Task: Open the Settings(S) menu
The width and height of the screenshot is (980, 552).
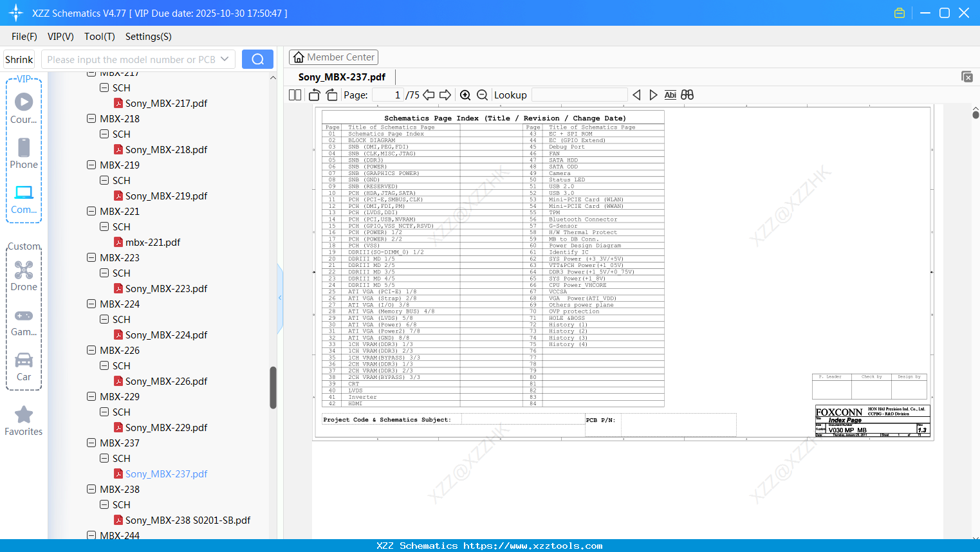Action: click(149, 37)
